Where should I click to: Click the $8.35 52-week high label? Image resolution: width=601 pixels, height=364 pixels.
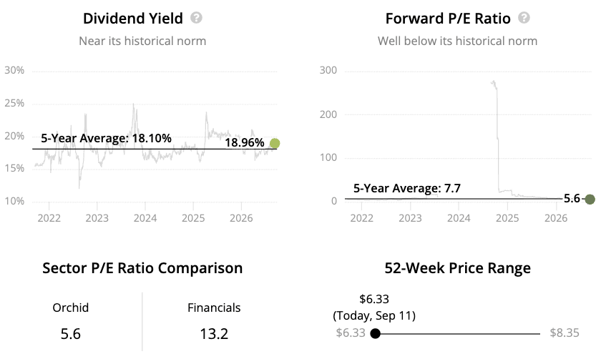click(565, 333)
